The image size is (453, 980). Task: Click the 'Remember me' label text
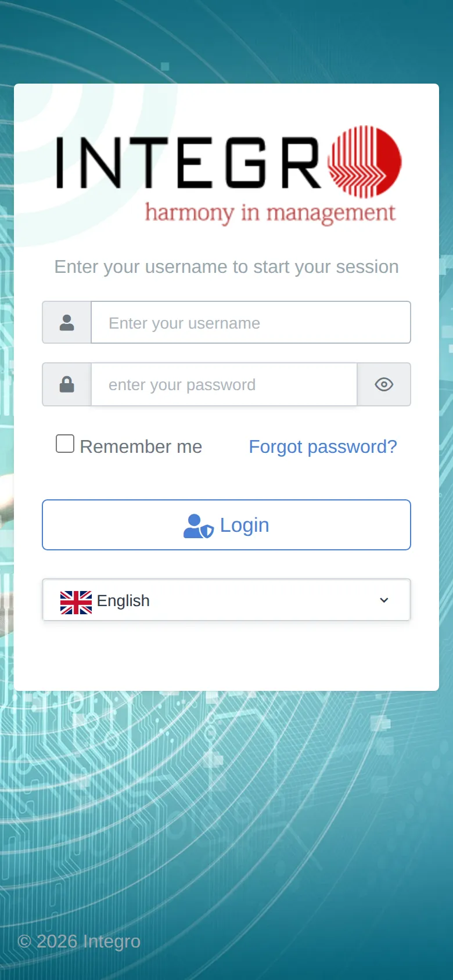[x=141, y=446]
